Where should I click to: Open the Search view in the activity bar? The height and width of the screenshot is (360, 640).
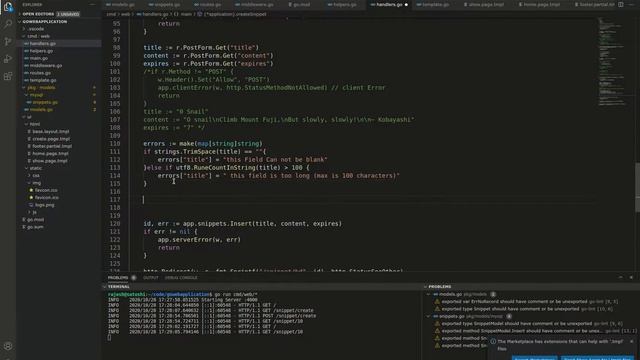coord(8,24)
